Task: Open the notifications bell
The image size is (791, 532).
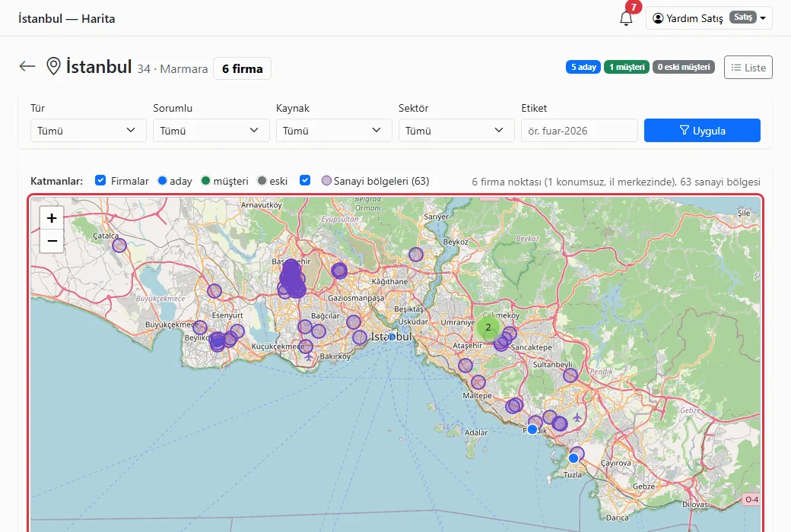Action: 626,19
